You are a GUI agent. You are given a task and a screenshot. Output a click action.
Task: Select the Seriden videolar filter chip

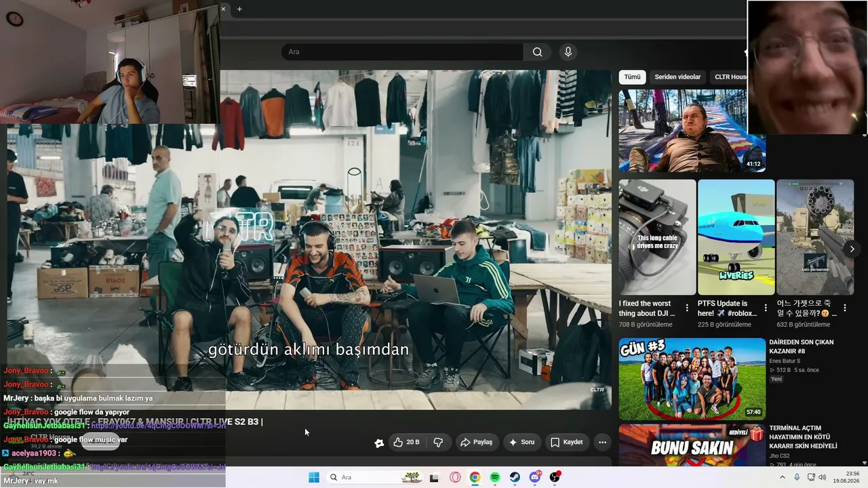pyautogui.click(x=677, y=77)
